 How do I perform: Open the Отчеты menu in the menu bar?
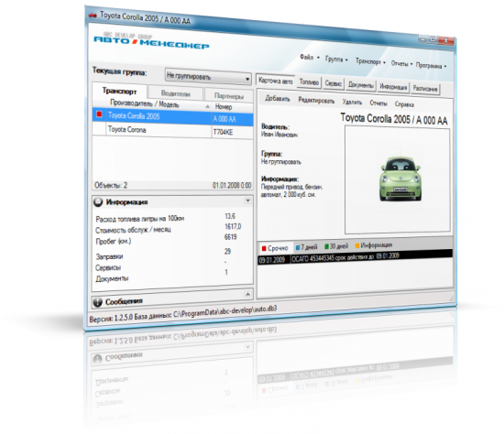point(401,63)
